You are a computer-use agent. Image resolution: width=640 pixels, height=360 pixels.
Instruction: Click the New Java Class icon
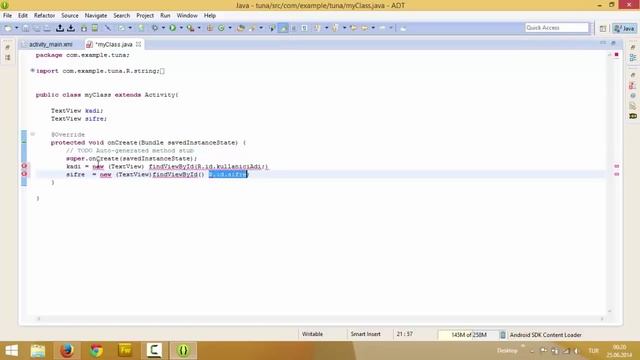point(222,28)
